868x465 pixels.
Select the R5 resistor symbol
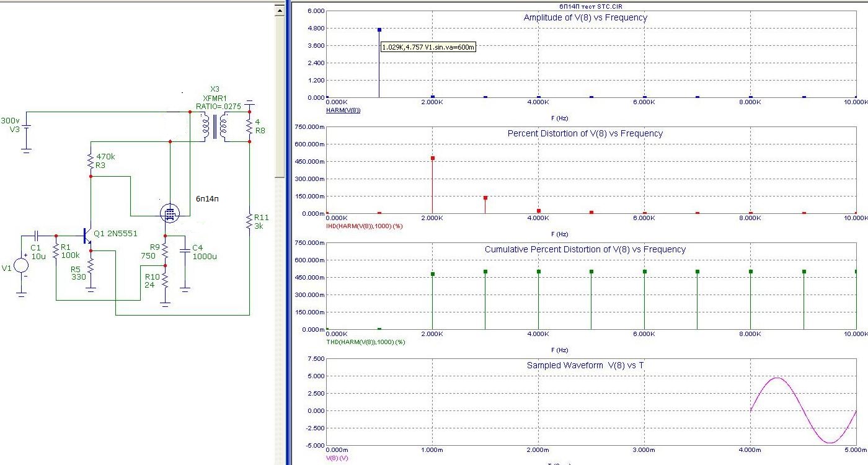click(91, 267)
